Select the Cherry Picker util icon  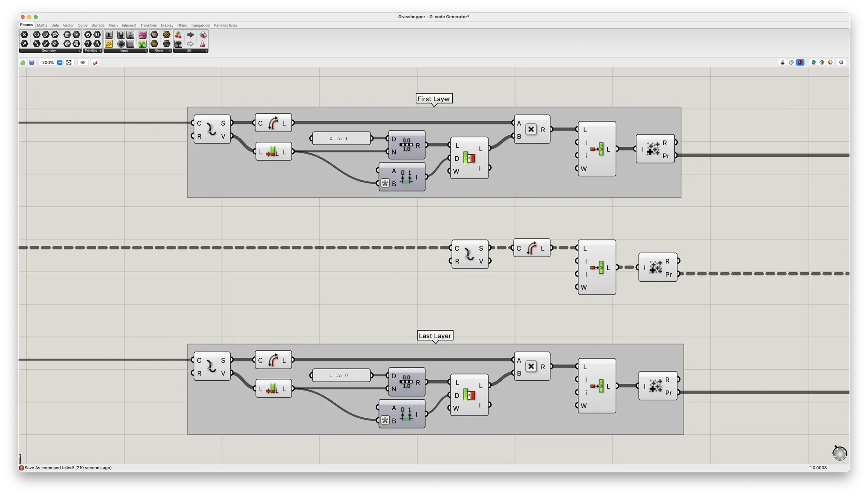pos(178,35)
